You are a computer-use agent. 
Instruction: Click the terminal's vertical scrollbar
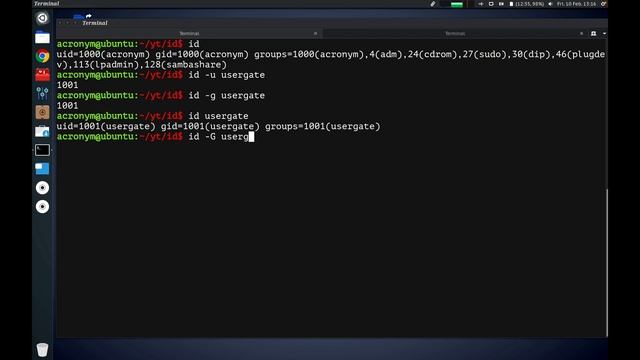(x=607, y=262)
